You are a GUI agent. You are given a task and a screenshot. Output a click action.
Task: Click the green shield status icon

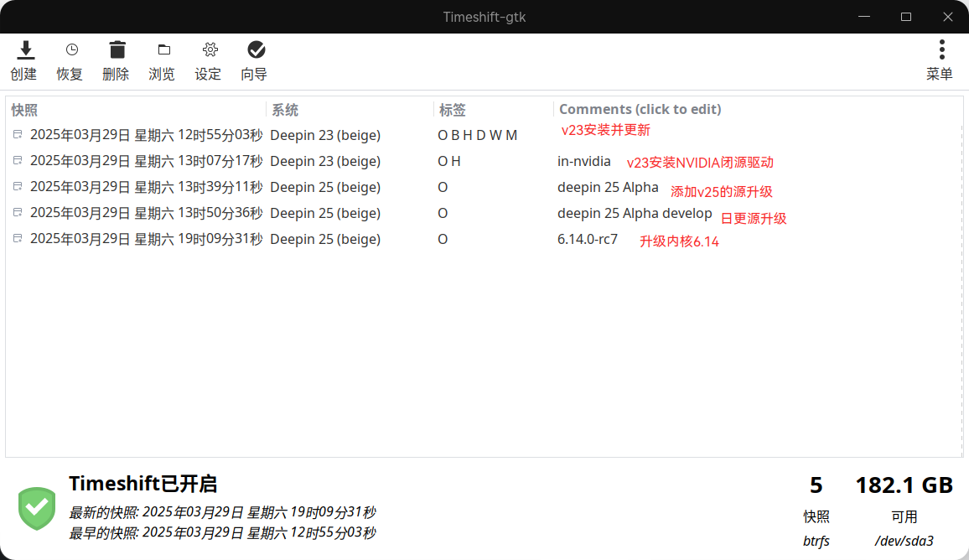[37, 509]
